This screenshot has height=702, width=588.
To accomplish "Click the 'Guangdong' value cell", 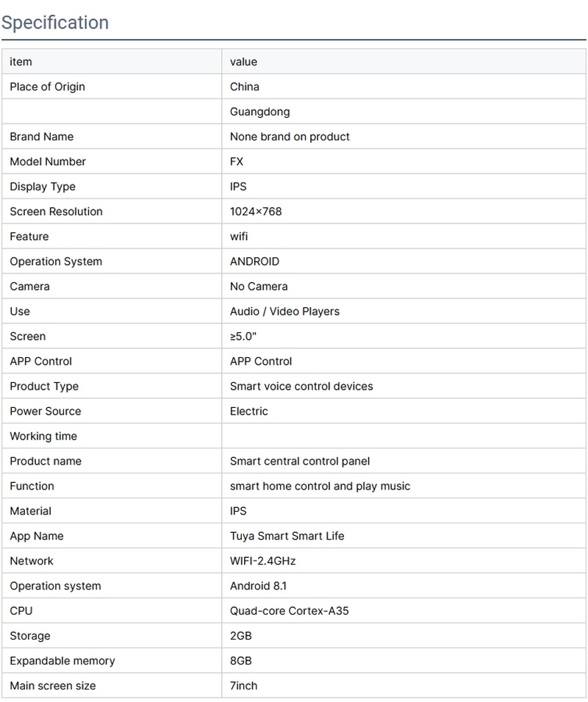I will click(259, 112).
